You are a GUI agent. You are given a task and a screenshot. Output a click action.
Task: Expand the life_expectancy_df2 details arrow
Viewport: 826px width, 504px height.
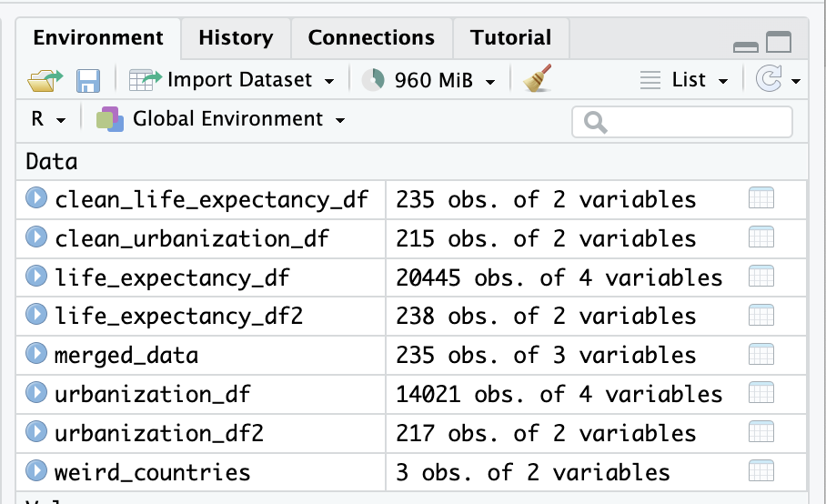[x=36, y=316]
